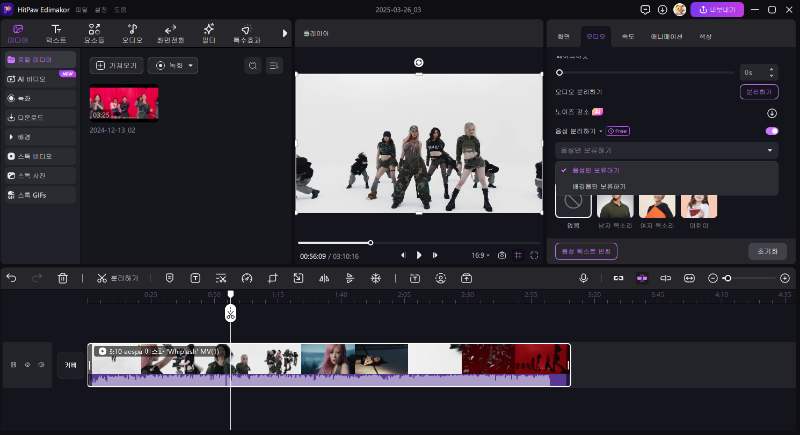Click the purple Export button
This screenshot has height=435, width=800.
pos(717,9)
